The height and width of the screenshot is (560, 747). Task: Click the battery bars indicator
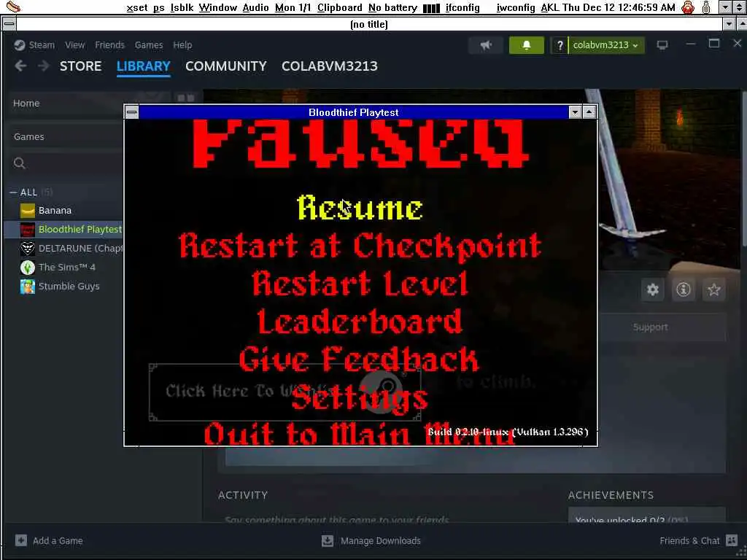pyautogui.click(x=431, y=7)
